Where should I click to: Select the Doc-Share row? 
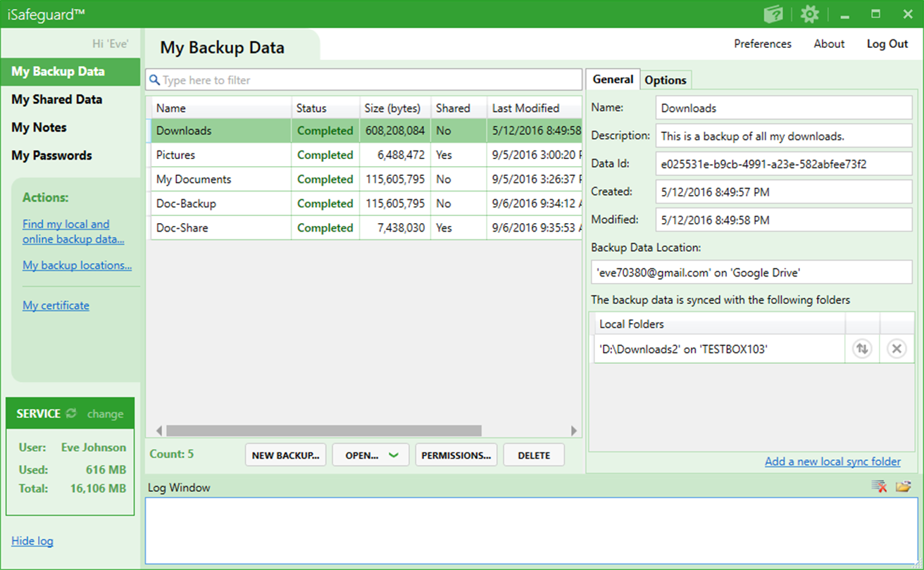pyautogui.click(x=364, y=227)
